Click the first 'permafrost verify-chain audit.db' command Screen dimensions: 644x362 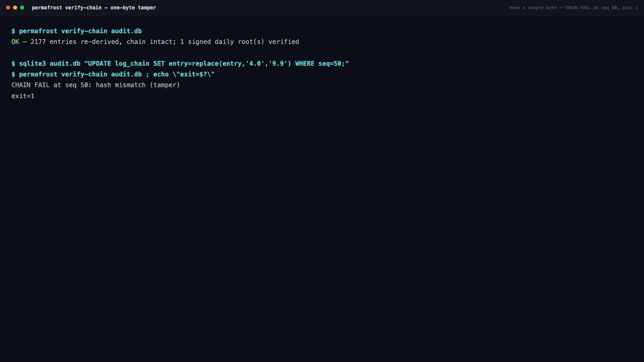(x=80, y=31)
